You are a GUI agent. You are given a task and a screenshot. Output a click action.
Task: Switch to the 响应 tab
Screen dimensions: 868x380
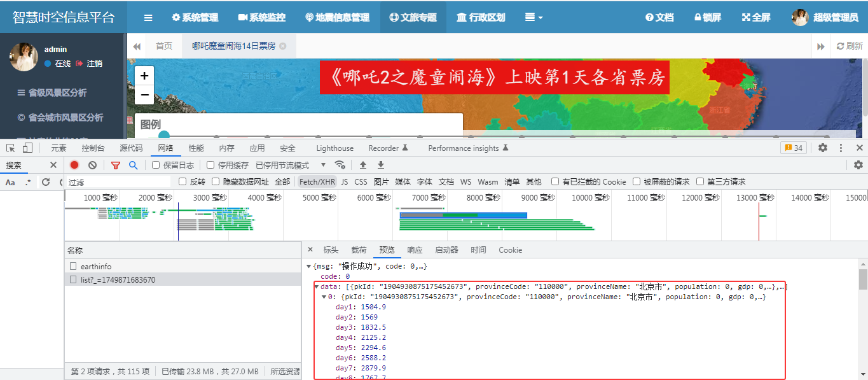(415, 250)
